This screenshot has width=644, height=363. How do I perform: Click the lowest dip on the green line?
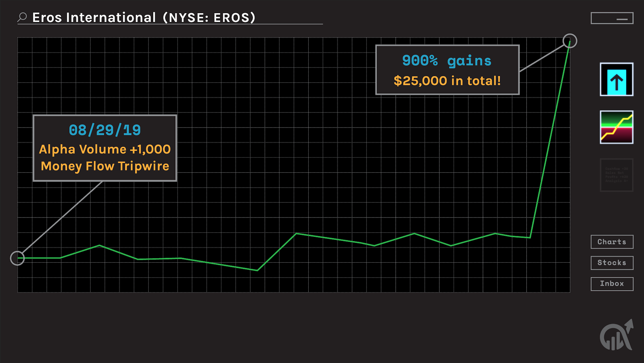(x=257, y=270)
